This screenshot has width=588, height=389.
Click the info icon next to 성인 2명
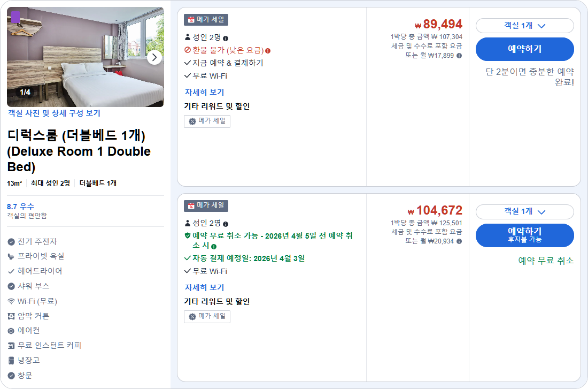pos(227,37)
